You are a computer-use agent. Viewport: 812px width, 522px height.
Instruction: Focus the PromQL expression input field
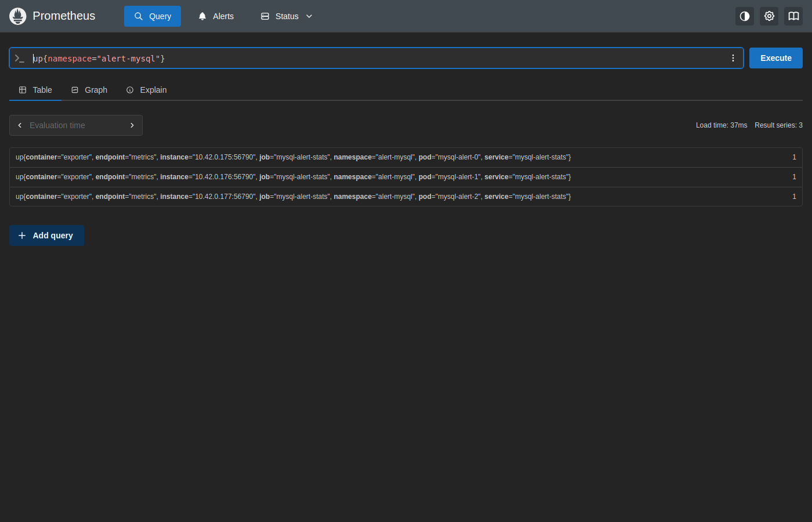click(x=377, y=59)
